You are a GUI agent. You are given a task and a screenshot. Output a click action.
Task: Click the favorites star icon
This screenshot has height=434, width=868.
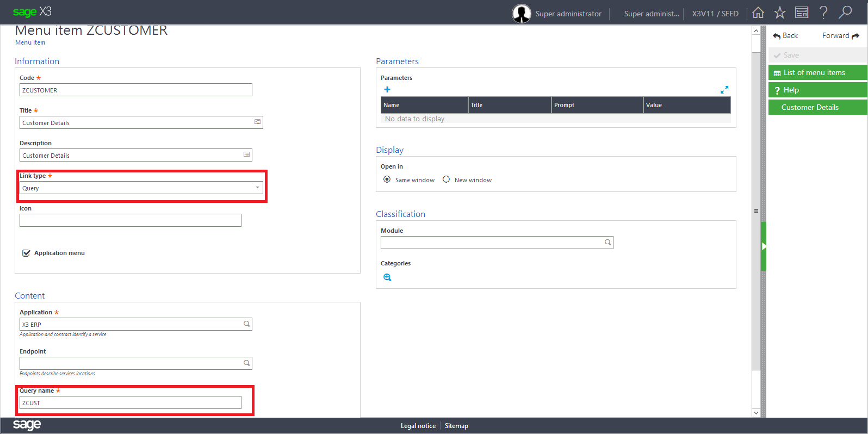coord(779,13)
